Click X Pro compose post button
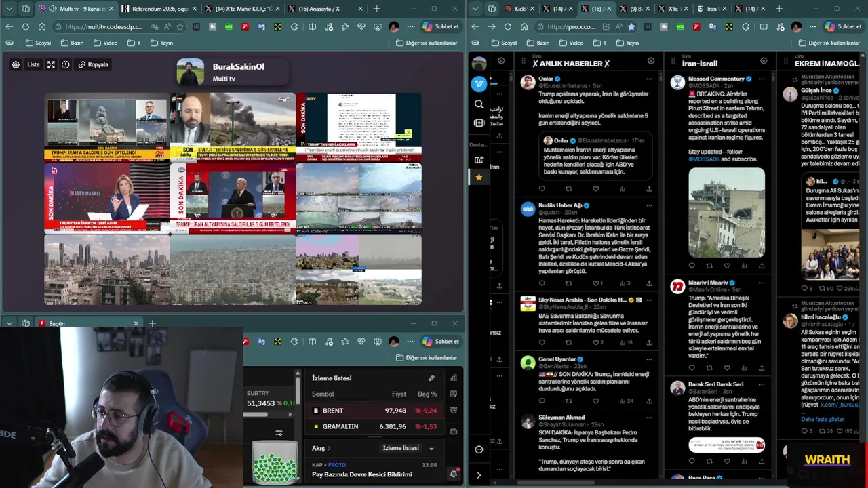 click(479, 84)
